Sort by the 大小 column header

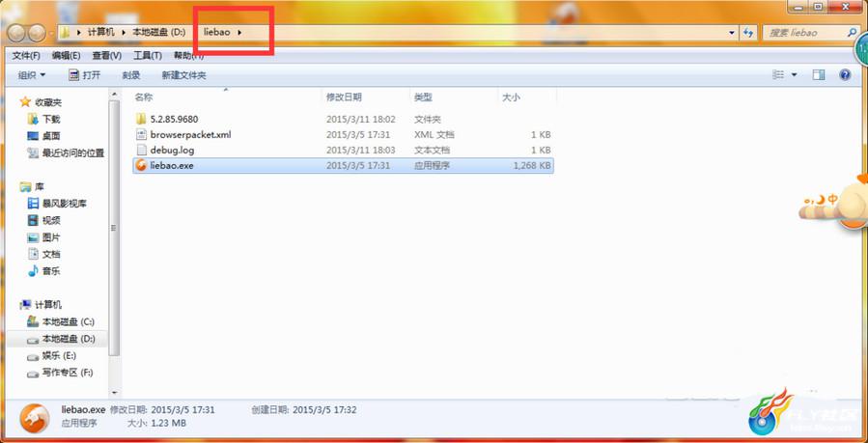[527, 97]
